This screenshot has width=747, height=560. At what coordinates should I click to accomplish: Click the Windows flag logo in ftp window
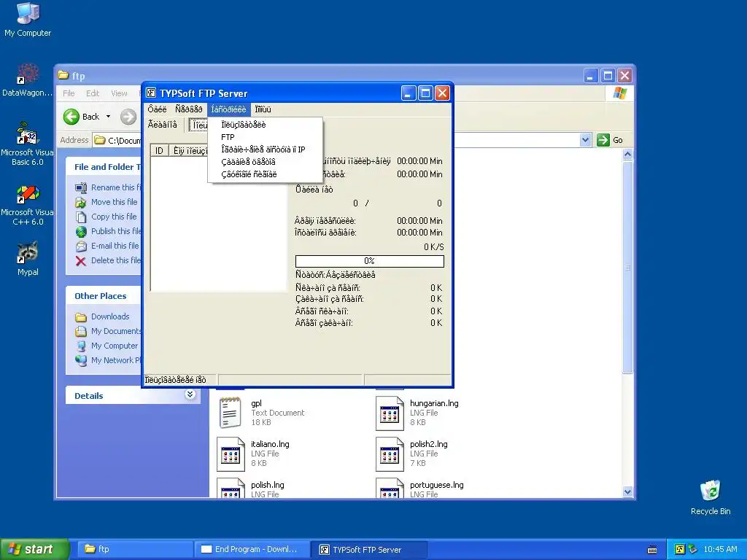point(620,93)
